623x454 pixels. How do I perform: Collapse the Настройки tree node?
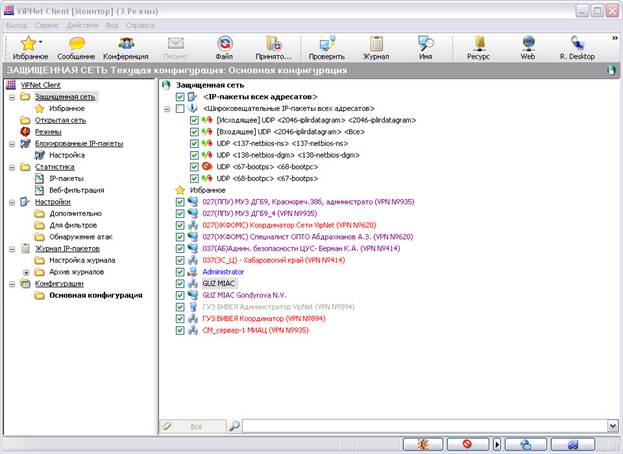(12, 202)
